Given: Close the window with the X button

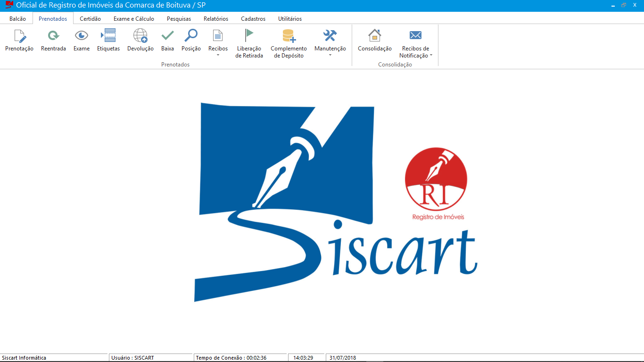Looking at the screenshot, I should click(635, 5).
